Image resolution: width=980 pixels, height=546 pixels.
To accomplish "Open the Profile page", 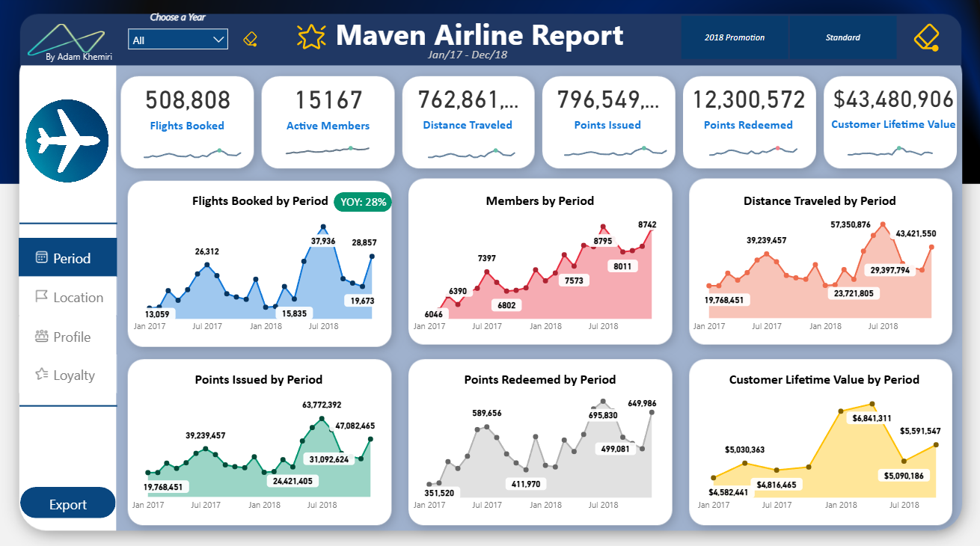I will click(x=68, y=337).
